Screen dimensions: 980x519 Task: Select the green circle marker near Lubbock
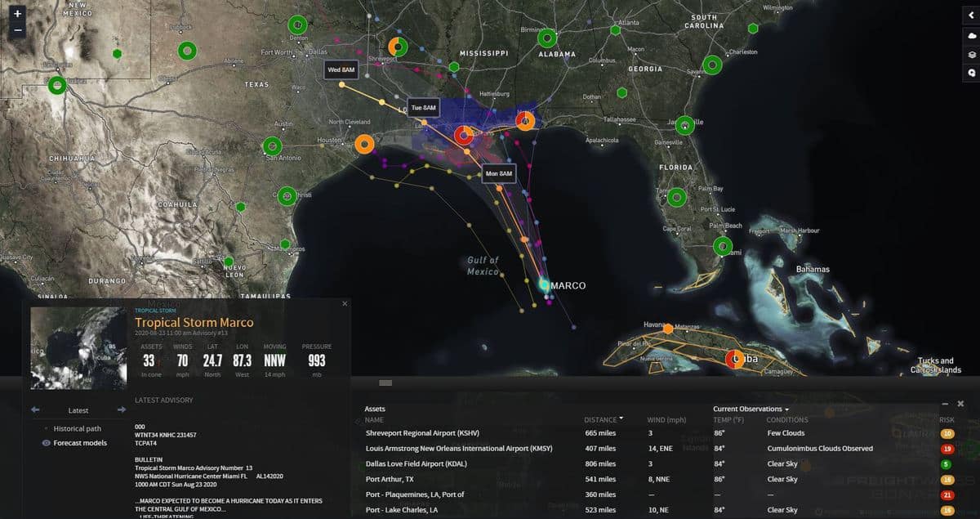(x=188, y=51)
